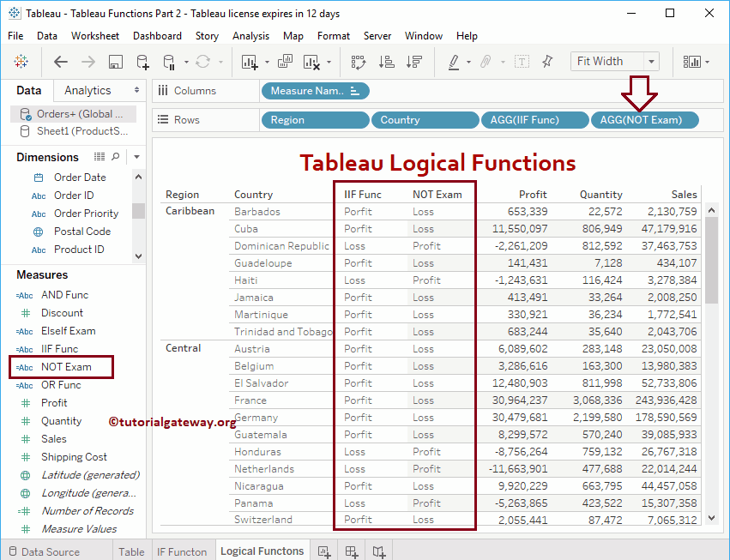Image resolution: width=730 pixels, height=560 pixels.
Task: Select the Region pill in Rows
Action: tap(315, 120)
